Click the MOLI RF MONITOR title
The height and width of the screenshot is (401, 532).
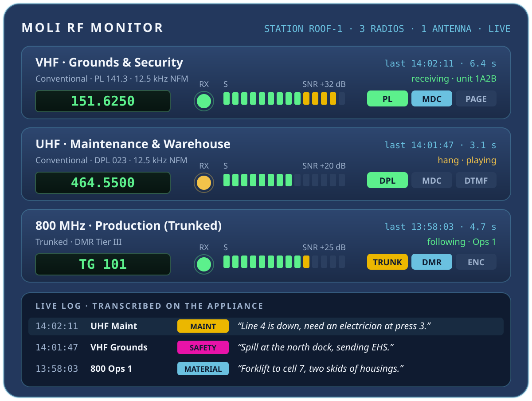[93, 28]
